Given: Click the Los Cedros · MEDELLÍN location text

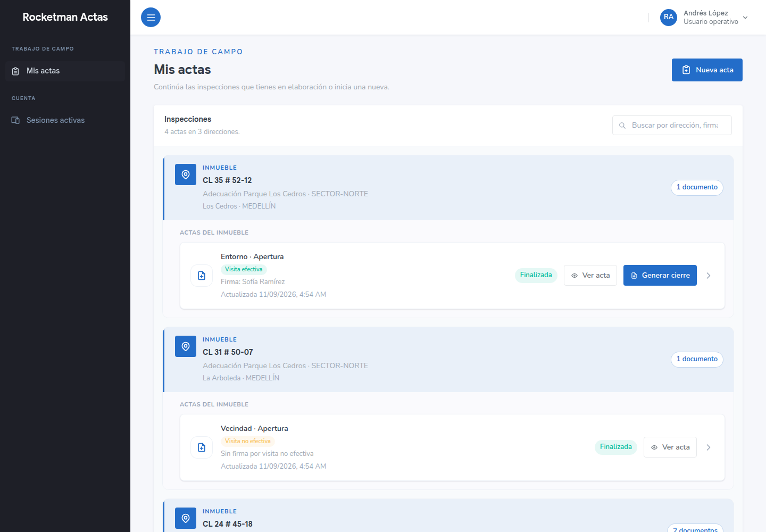Looking at the screenshot, I should (x=239, y=206).
